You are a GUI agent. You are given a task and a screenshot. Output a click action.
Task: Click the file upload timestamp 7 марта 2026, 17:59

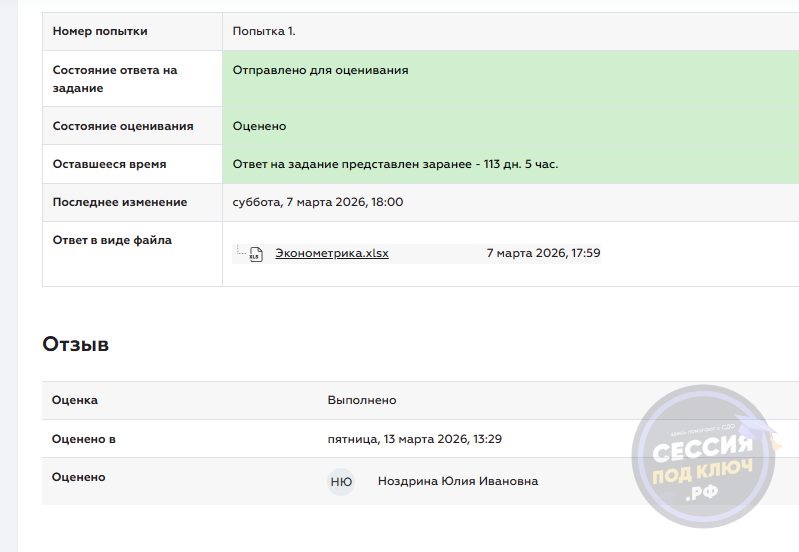pyautogui.click(x=543, y=254)
